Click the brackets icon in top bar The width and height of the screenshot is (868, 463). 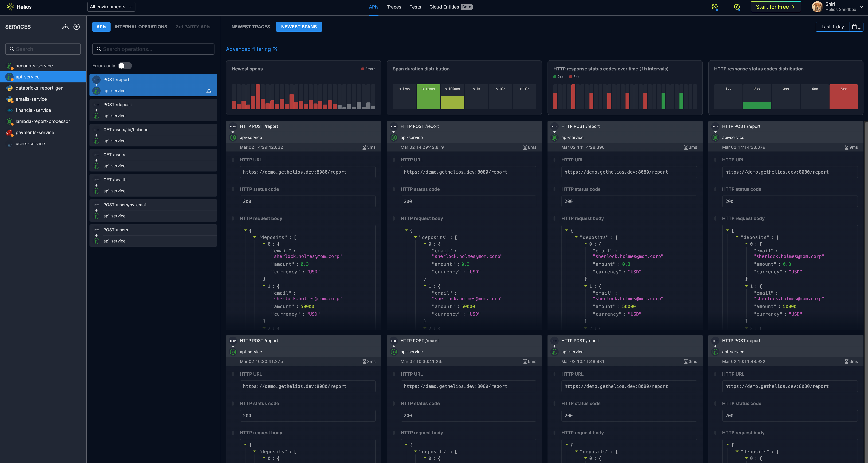[714, 7]
